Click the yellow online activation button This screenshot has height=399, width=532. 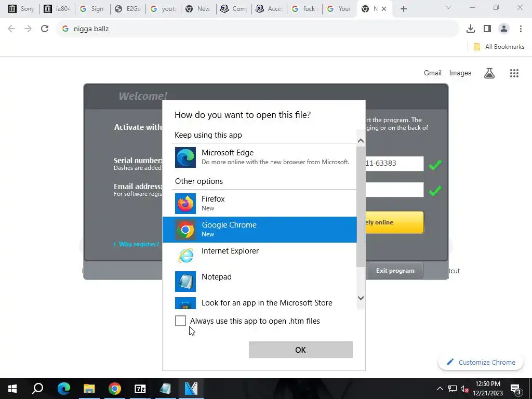[394, 222]
